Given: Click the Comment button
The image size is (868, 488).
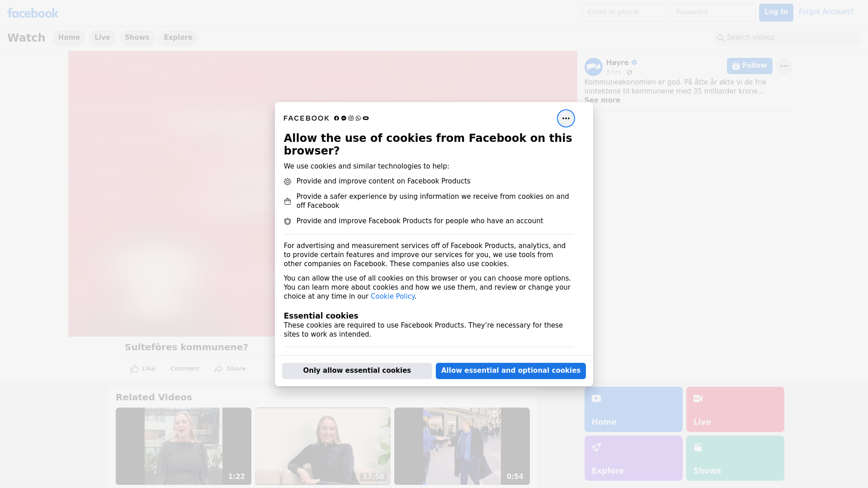Looking at the screenshot, I should (x=185, y=369).
